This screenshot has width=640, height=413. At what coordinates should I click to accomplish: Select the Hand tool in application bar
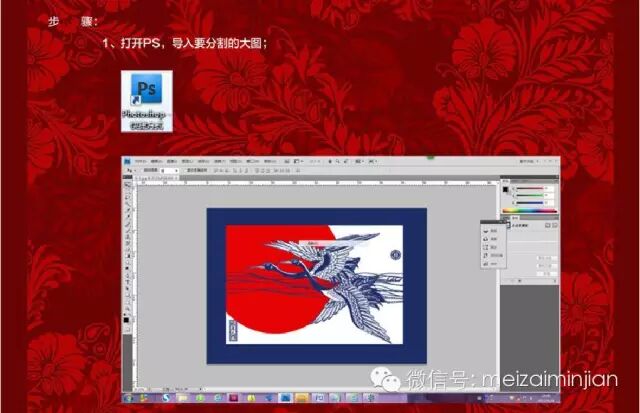(x=330, y=161)
